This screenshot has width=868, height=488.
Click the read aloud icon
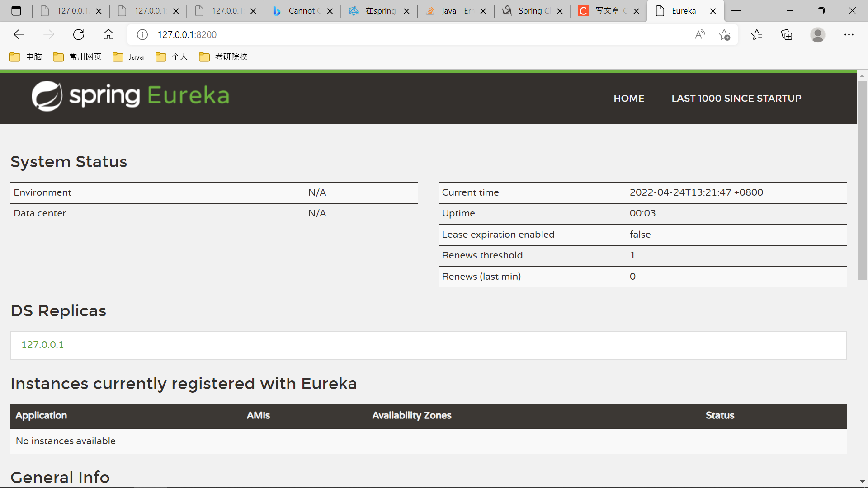pyautogui.click(x=700, y=35)
